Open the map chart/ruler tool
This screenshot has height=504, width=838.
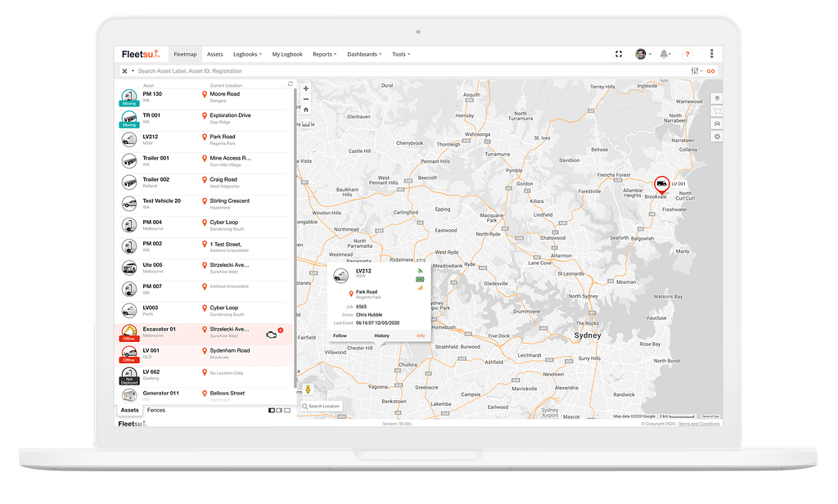306,124
